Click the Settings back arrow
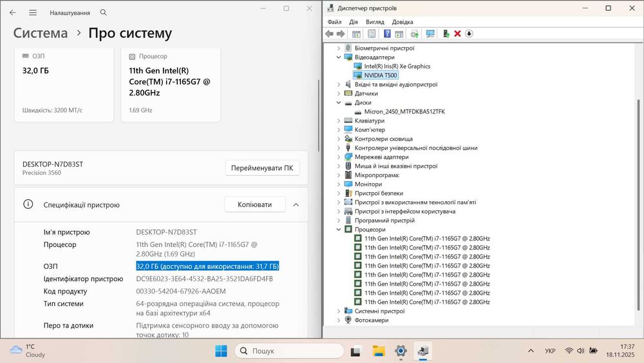 (x=13, y=13)
